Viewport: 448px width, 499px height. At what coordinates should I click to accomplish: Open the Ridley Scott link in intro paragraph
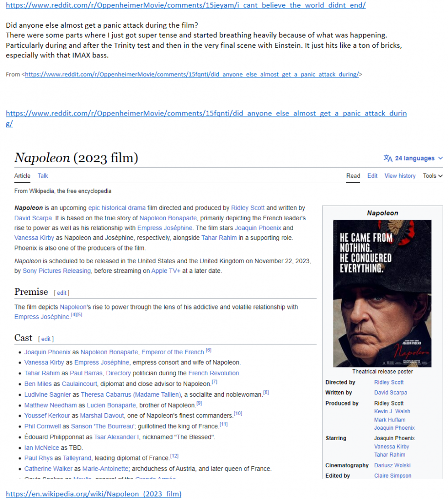(248, 208)
